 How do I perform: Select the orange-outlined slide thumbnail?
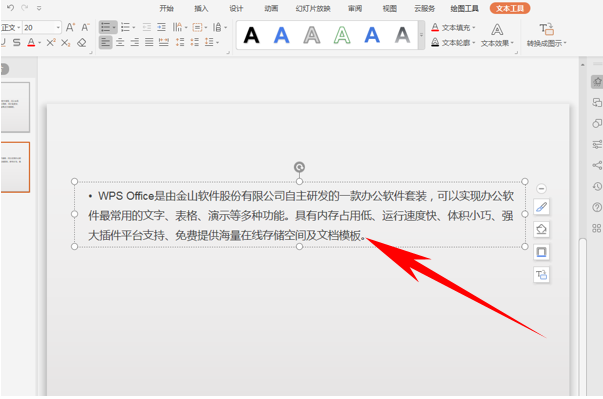pyautogui.click(x=15, y=167)
